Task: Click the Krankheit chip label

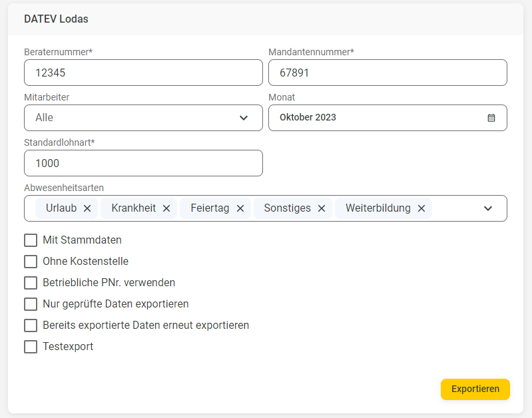Action: click(134, 208)
